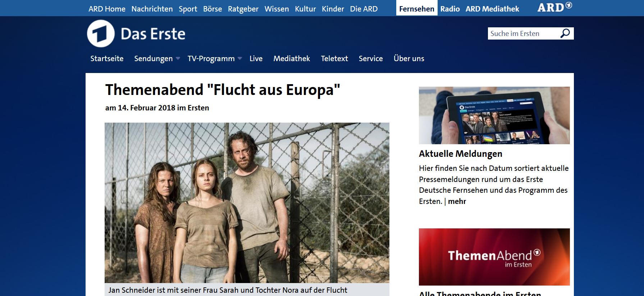644x296 pixels.
Task: Open the ThemenAbend im Ersten banner
Action: coord(494,257)
